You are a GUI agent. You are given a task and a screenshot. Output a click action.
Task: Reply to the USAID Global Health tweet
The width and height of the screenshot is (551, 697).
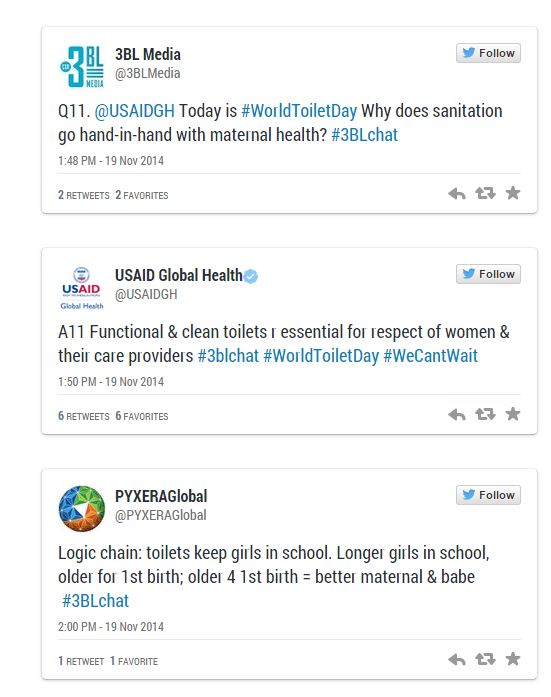tap(457, 414)
